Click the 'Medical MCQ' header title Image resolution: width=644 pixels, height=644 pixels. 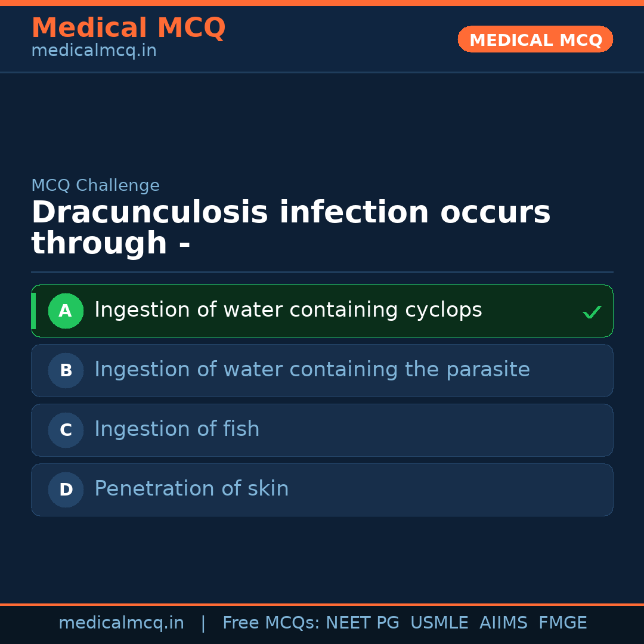point(128,28)
